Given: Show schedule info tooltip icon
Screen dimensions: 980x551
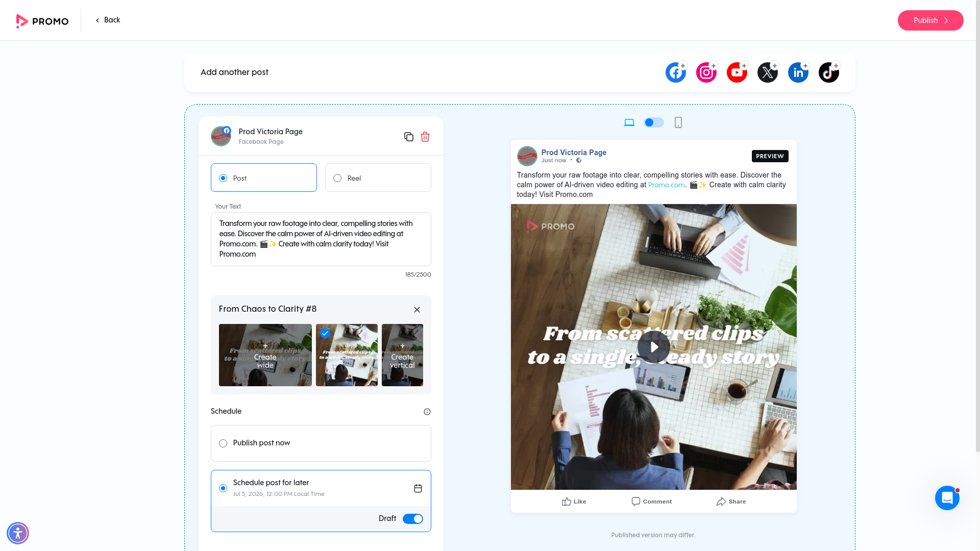Looking at the screenshot, I should click(x=427, y=412).
